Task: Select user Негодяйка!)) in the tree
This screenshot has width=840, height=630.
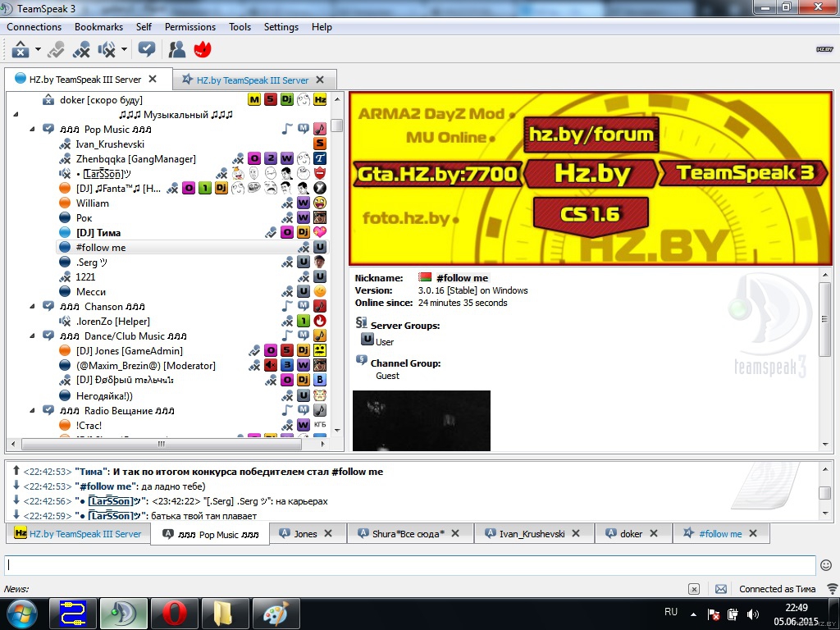Action: 104,396
